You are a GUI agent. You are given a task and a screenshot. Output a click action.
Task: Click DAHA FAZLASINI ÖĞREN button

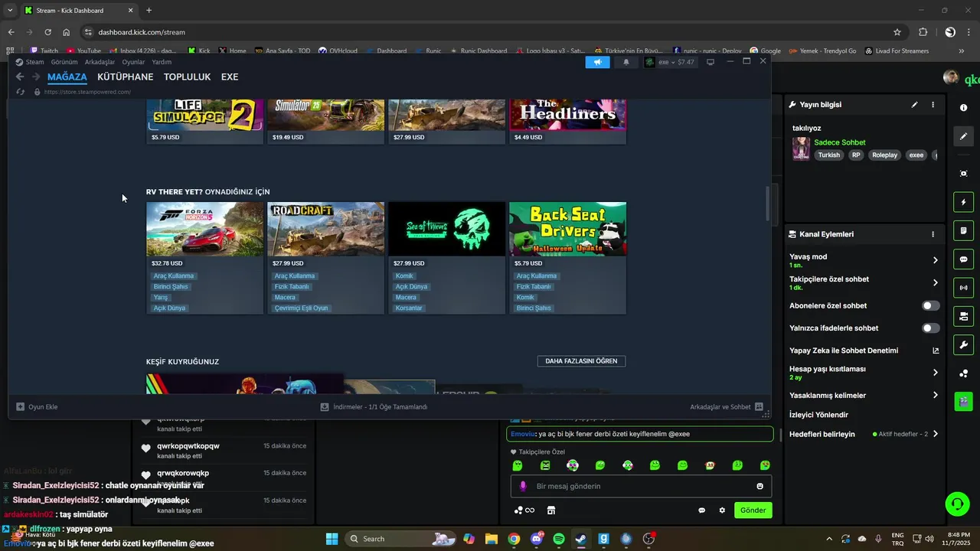[581, 361]
